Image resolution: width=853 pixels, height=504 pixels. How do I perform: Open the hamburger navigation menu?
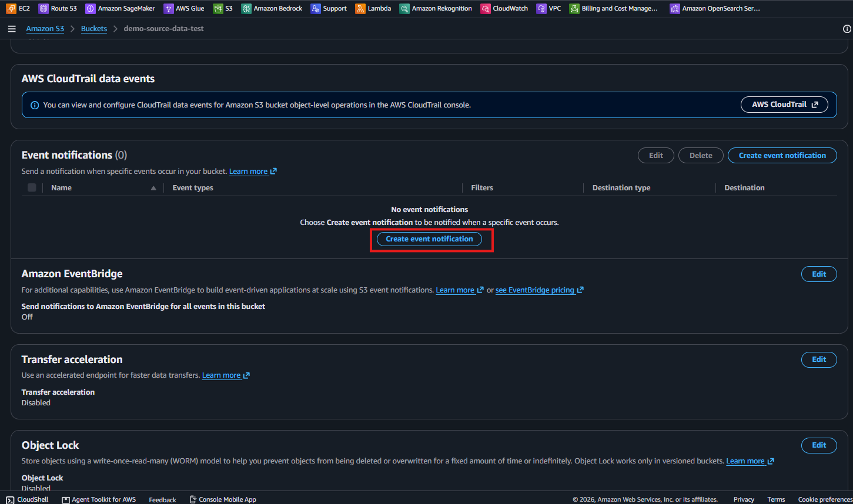(x=12, y=29)
